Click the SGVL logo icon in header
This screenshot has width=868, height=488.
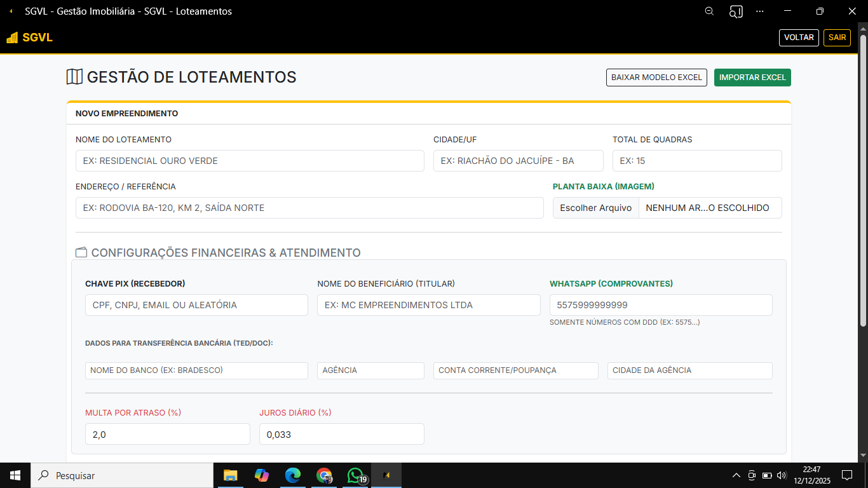(x=12, y=37)
